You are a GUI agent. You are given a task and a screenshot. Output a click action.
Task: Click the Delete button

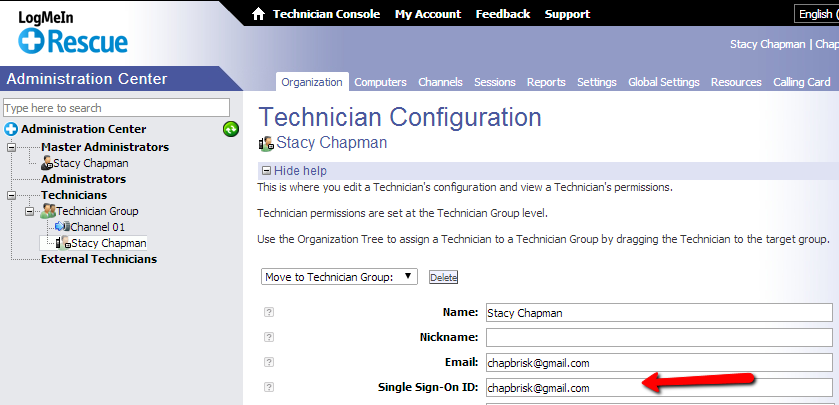click(x=444, y=277)
